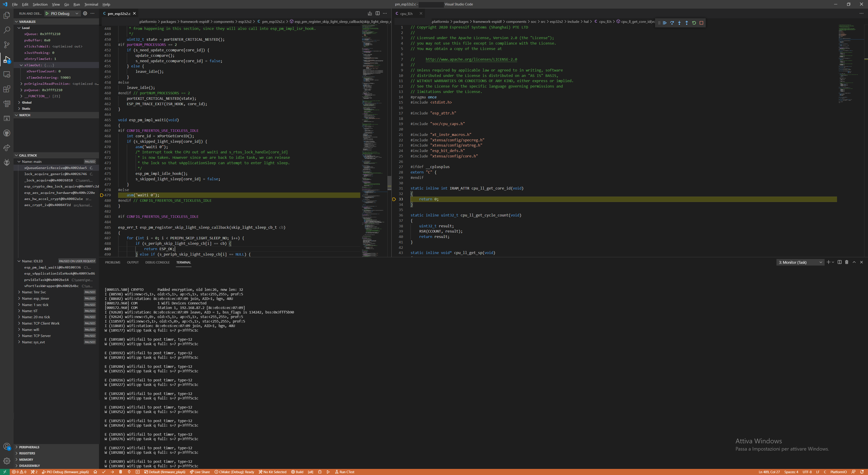This screenshot has height=475, width=868.
Task: Split the pm_esp32s2.c editor right
Action: (377, 14)
